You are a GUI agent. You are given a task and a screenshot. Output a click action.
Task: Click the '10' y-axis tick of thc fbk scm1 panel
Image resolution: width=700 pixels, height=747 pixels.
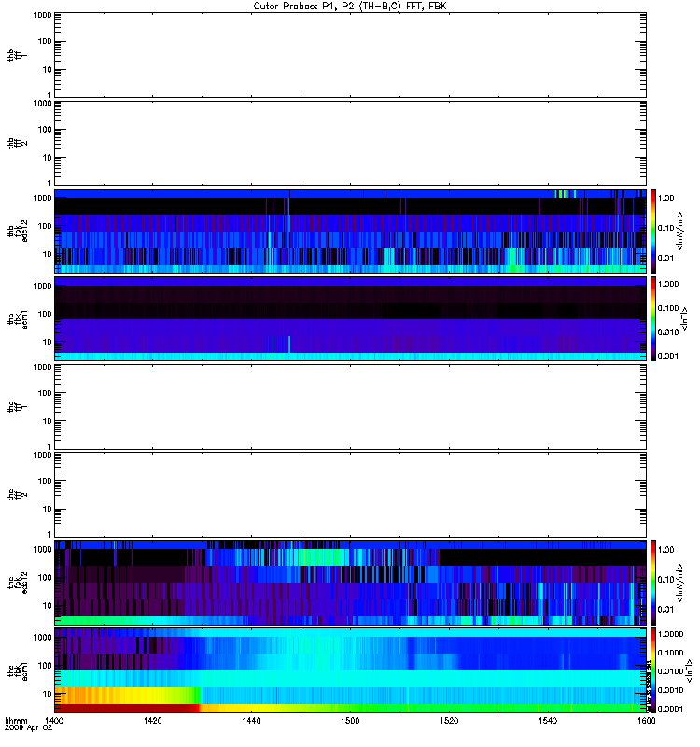pyautogui.click(x=48, y=694)
